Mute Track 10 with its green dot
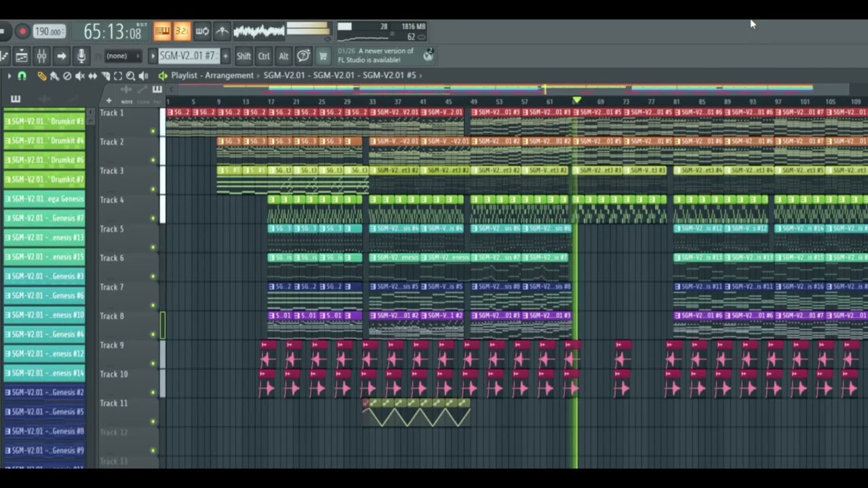The height and width of the screenshot is (488, 868). [x=153, y=393]
